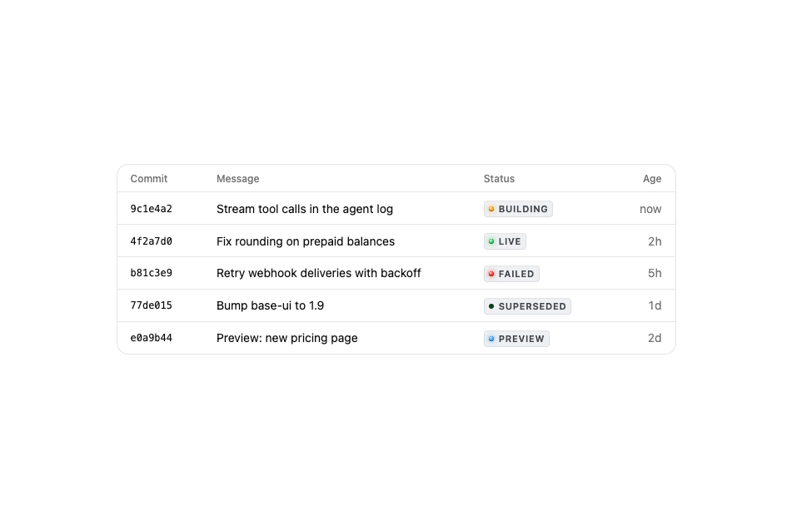Sort by the Age column header
This screenshot has width=812, height=516.
click(652, 179)
